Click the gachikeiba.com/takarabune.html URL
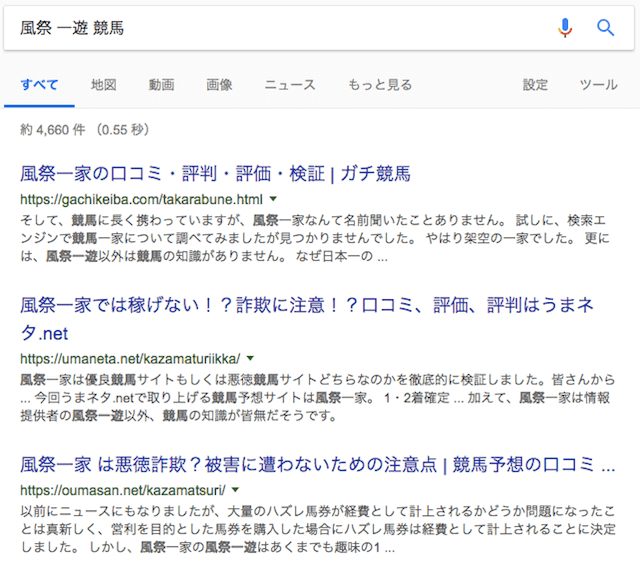Viewport: 640px width, 563px height. tap(141, 199)
